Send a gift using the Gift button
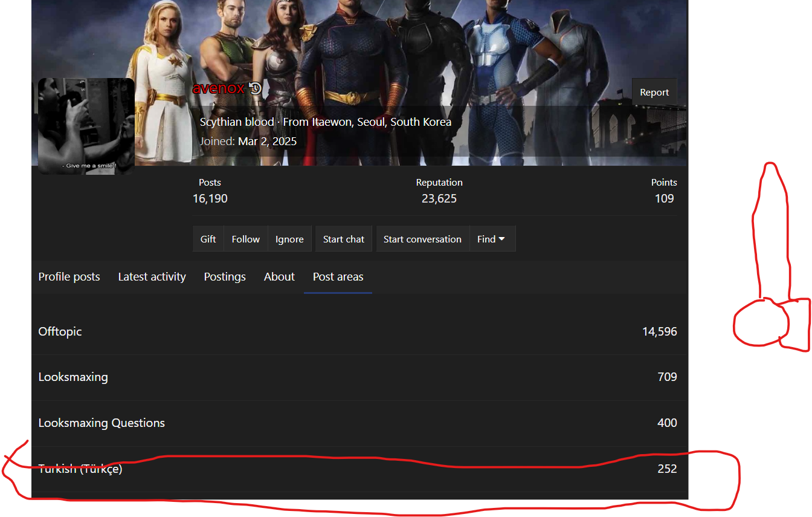 pyautogui.click(x=208, y=239)
